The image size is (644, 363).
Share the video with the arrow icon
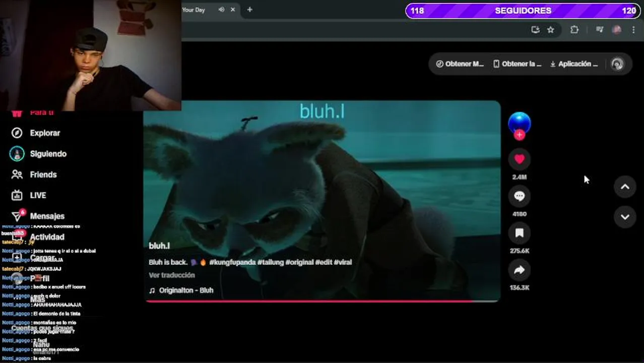[x=520, y=270]
